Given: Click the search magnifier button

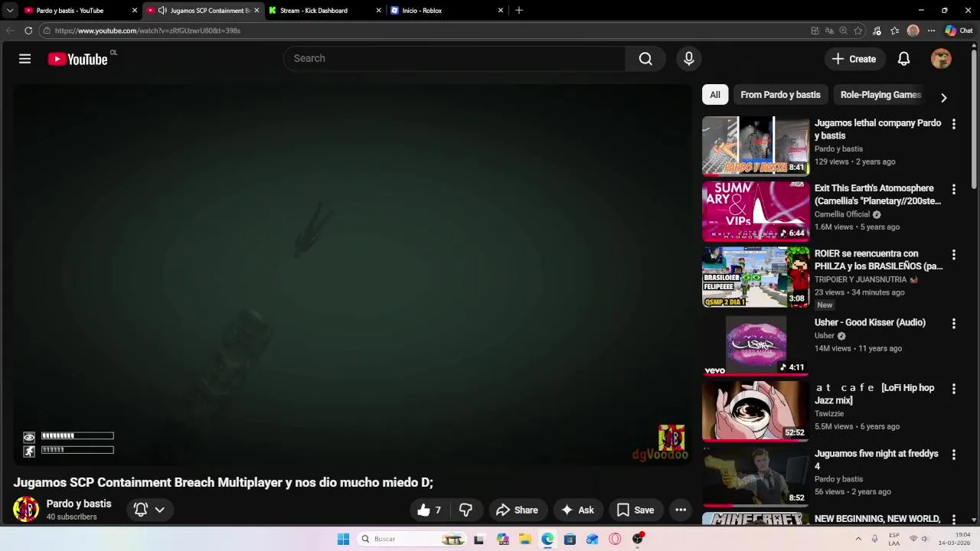Looking at the screenshot, I should click(x=645, y=59).
